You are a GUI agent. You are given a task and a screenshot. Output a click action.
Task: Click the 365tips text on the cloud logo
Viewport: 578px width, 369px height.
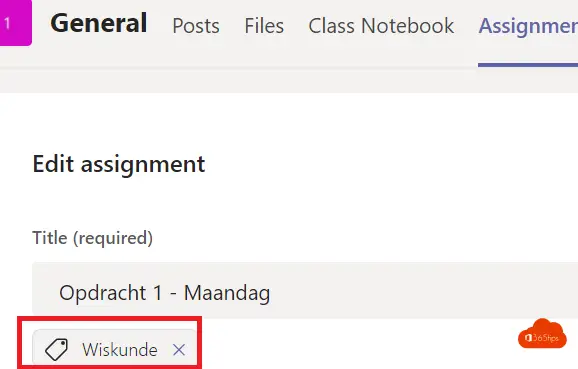[x=546, y=338]
